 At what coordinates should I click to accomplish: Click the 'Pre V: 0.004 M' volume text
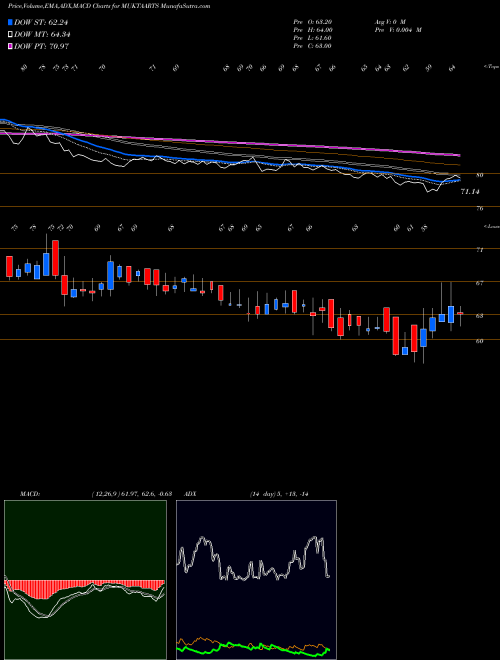click(x=398, y=30)
